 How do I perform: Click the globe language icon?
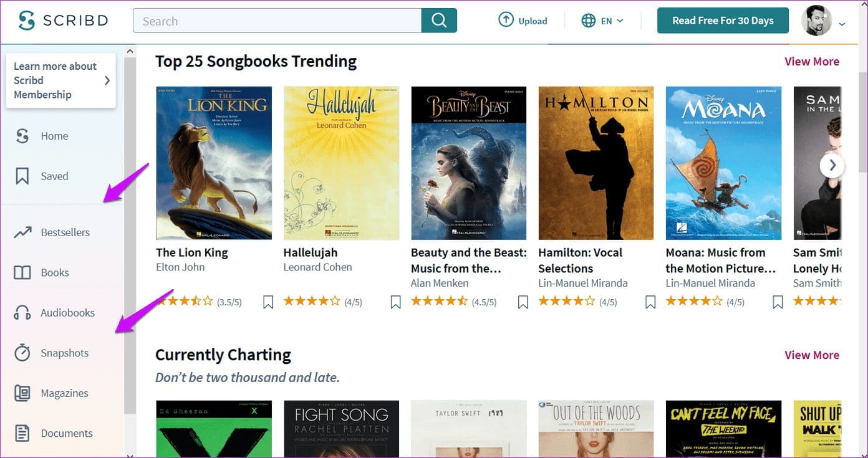tap(588, 21)
